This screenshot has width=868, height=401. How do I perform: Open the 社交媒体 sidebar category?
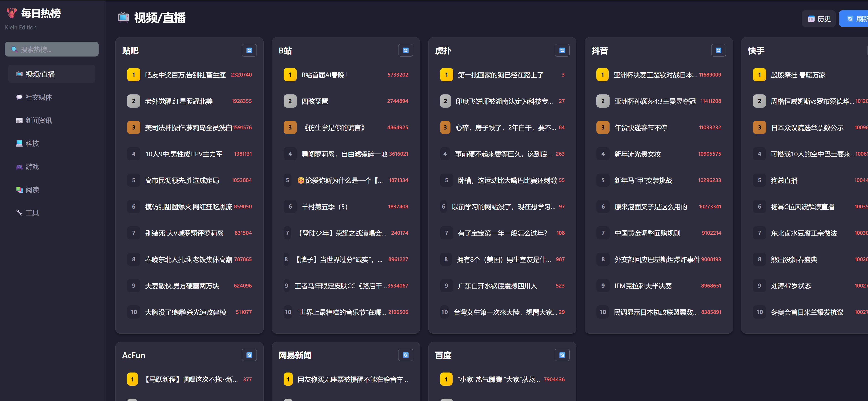tap(38, 97)
